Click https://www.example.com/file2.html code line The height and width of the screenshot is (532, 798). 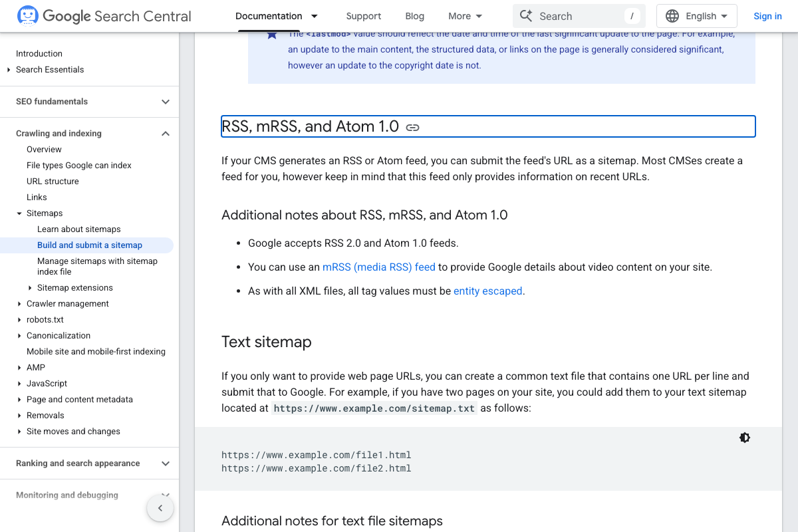click(x=317, y=468)
